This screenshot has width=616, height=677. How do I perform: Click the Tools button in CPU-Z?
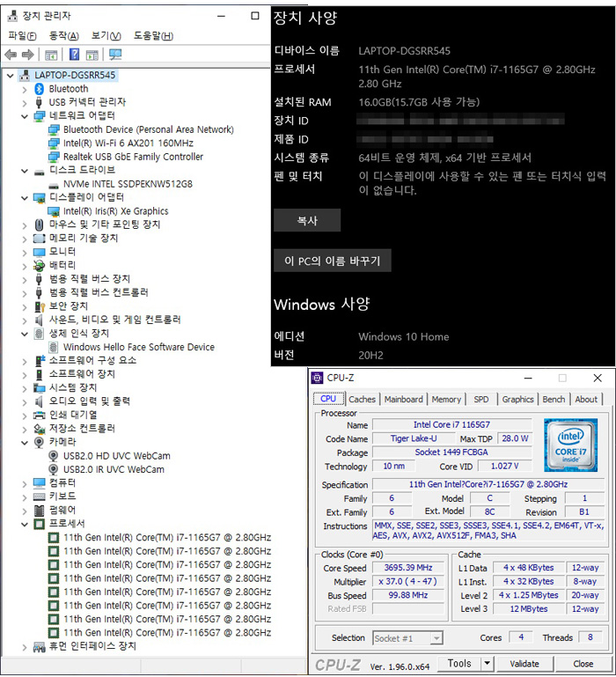tap(459, 663)
